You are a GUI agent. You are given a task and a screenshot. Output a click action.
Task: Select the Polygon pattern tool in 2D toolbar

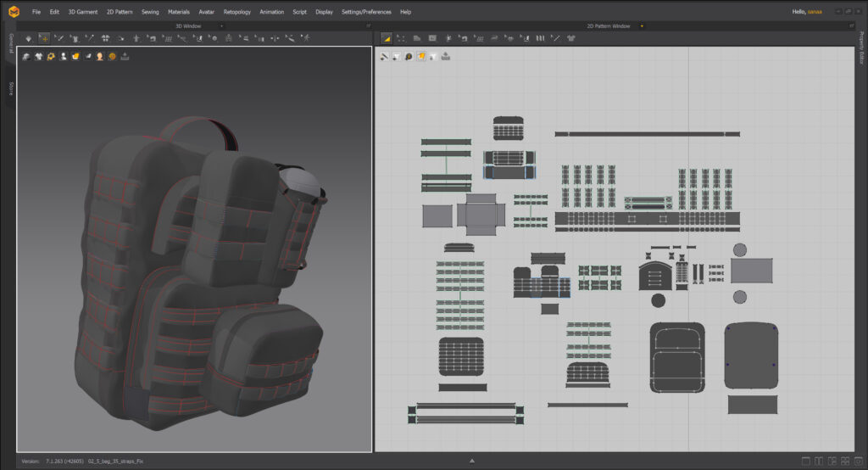[417, 38]
